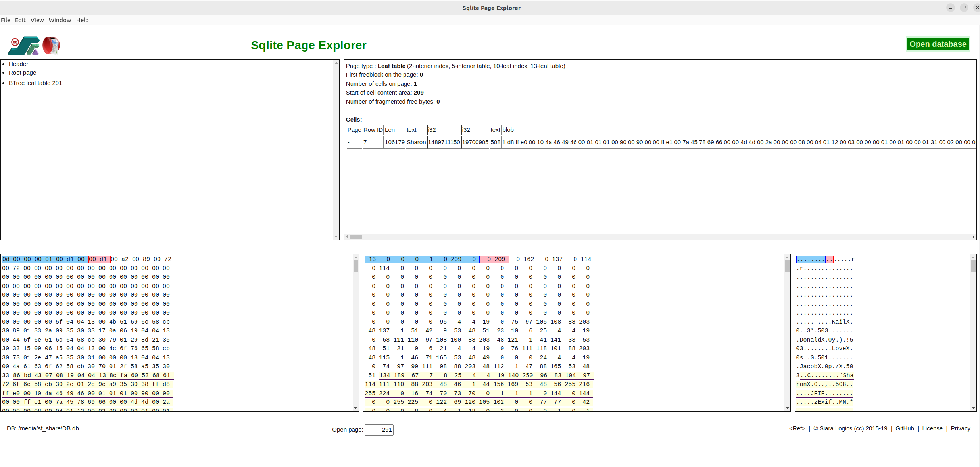
Task: Click the cells table horizontal scrollbar thumb
Action: [x=355, y=237]
